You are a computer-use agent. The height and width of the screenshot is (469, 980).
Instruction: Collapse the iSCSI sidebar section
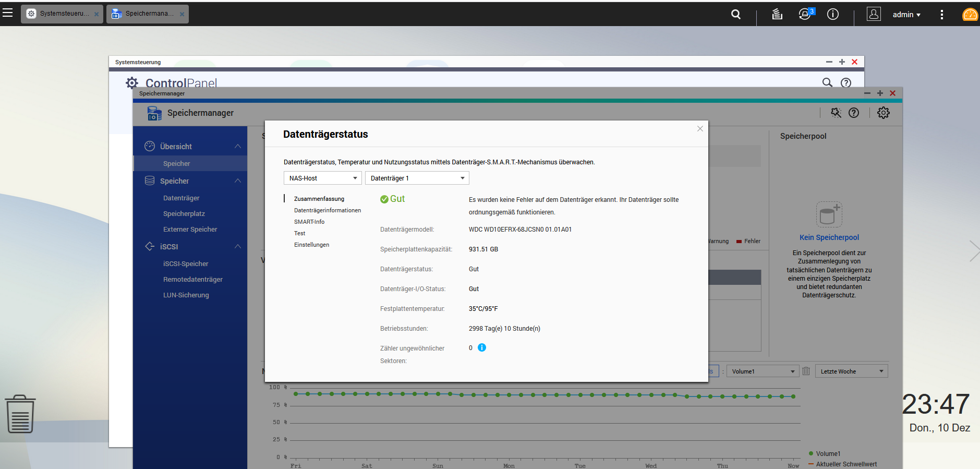[238, 246]
